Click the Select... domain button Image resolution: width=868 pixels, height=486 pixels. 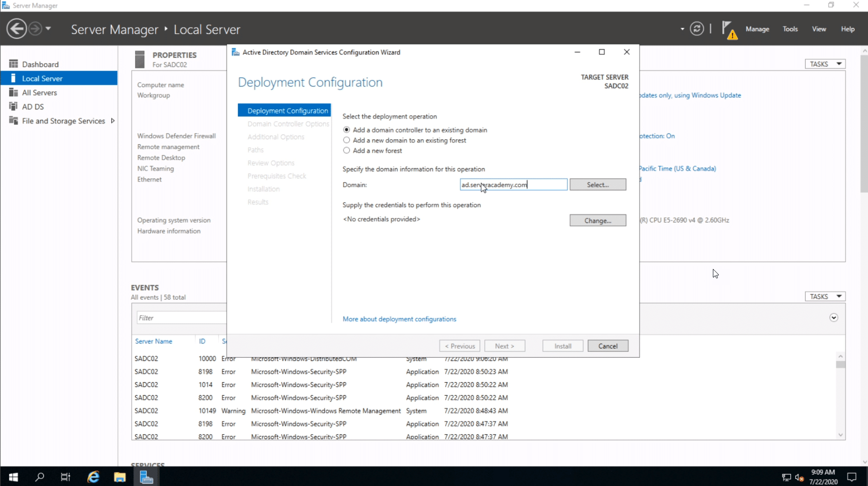[x=598, y=185]
